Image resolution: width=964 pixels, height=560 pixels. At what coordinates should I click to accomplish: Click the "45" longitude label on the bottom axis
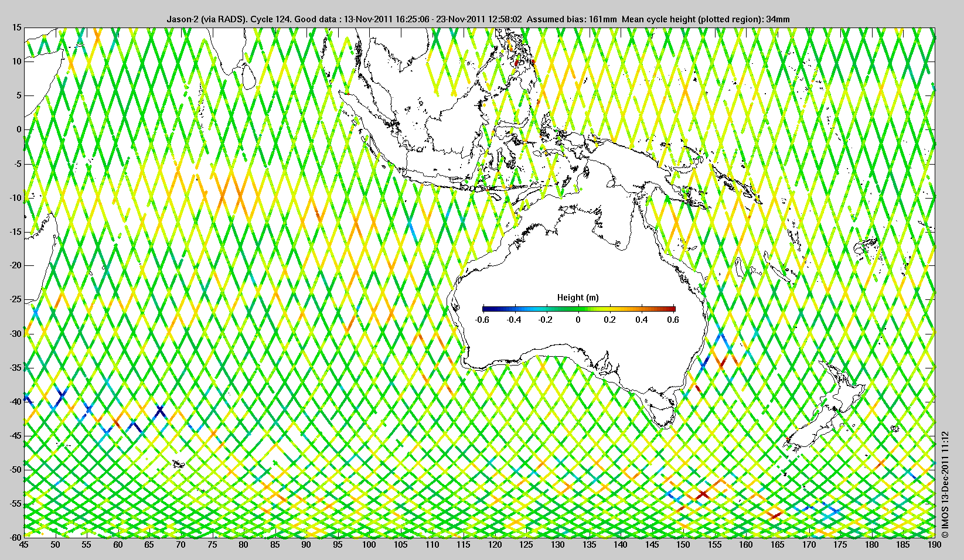(x=24, y=545)
